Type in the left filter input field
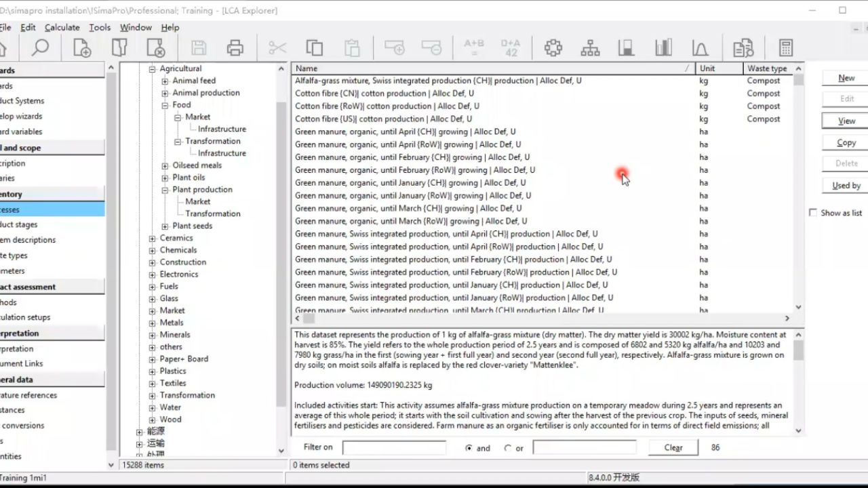 (x=393, y=447)
